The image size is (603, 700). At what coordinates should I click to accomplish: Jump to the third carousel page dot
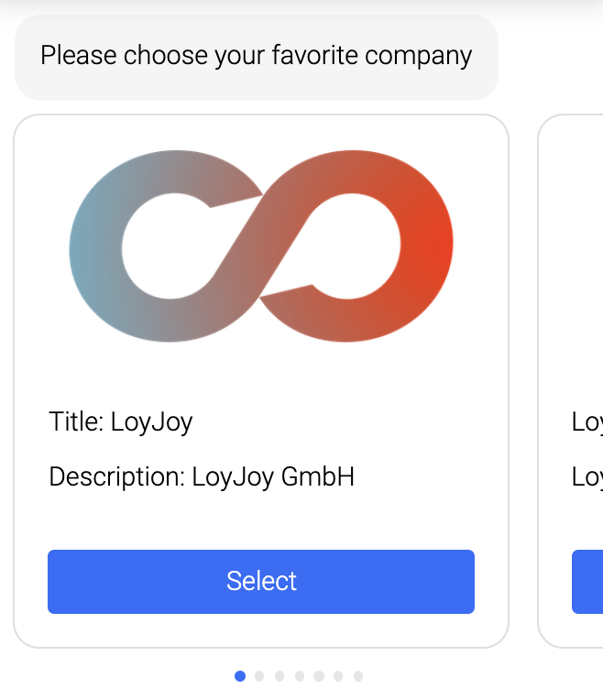[x=280, y=676]
